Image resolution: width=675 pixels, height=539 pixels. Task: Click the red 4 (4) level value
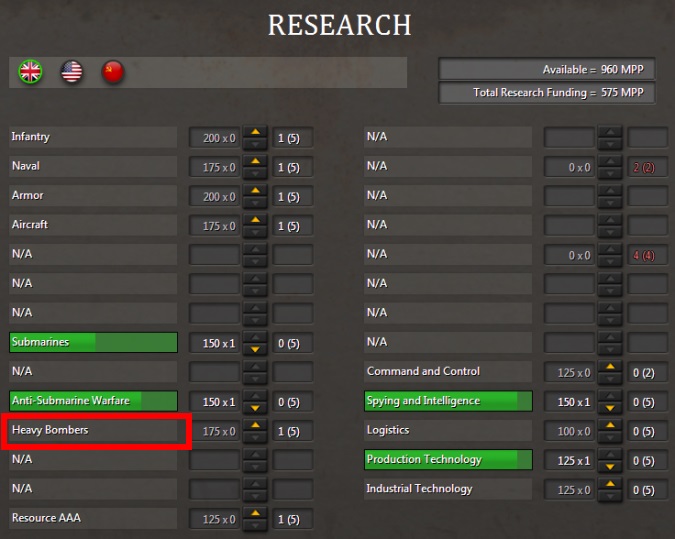click(647, 255)
